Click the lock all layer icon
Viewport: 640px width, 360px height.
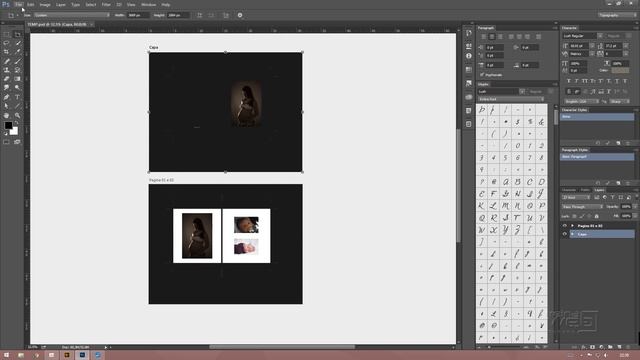point(597,216)
